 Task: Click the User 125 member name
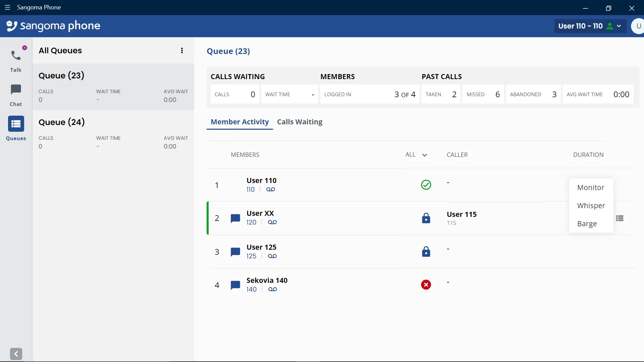point(261,247)
